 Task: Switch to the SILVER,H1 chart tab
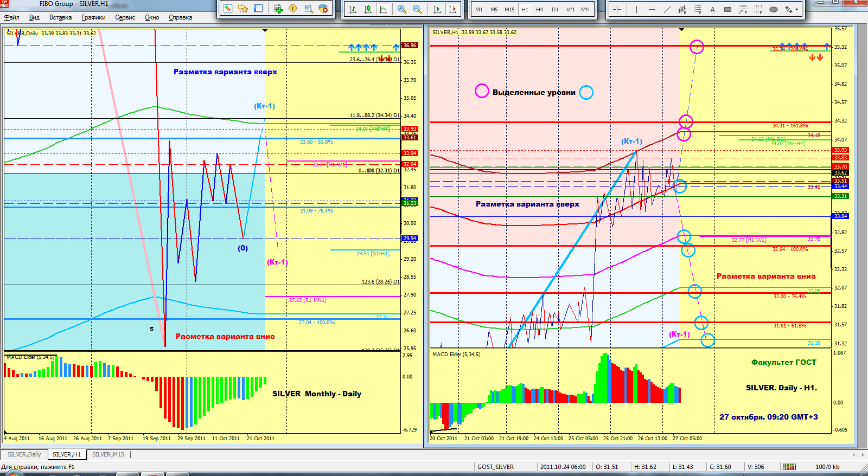coord(67,454)
